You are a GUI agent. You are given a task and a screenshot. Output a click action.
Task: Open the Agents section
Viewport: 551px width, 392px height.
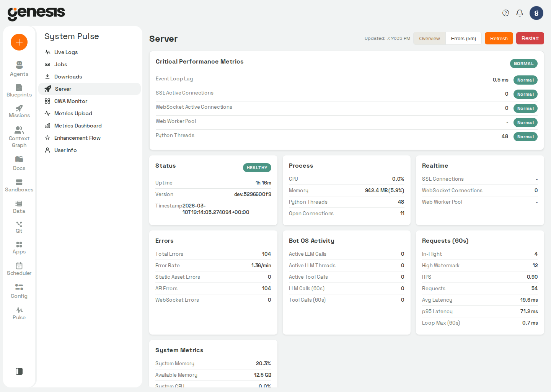(19, 69)
